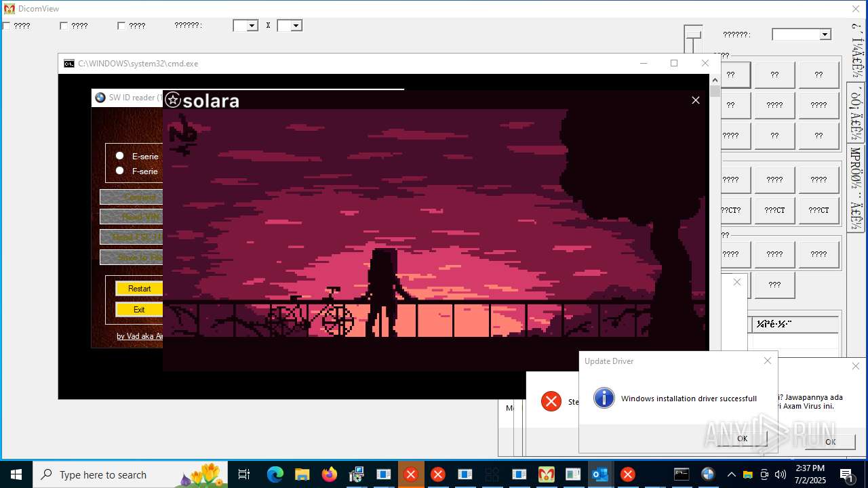
Task: Click the Read VIN button
Action: (132, 217)
